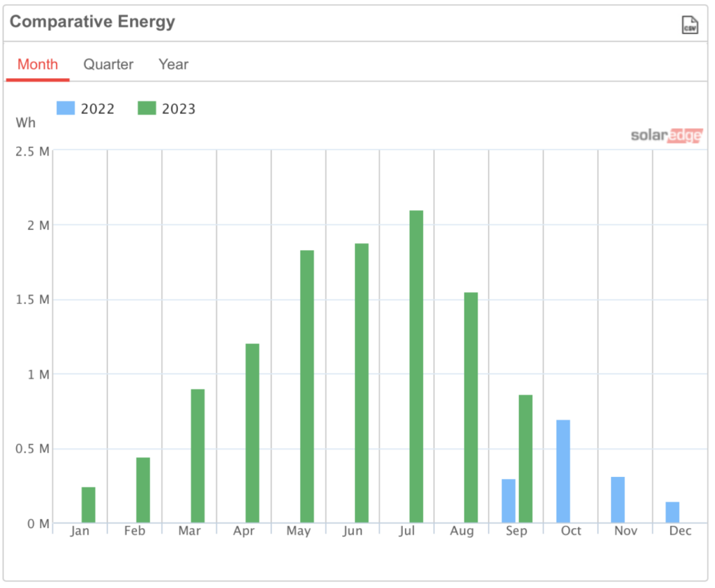Viewport: 715px width, 588px height.
Task: Click the CSV export icon
Action: [689, 24]
